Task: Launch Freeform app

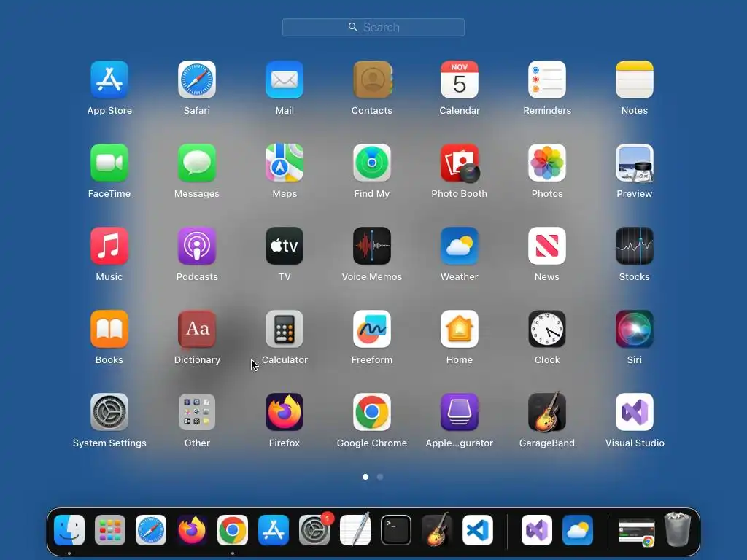Action: (x=372, y=329)
